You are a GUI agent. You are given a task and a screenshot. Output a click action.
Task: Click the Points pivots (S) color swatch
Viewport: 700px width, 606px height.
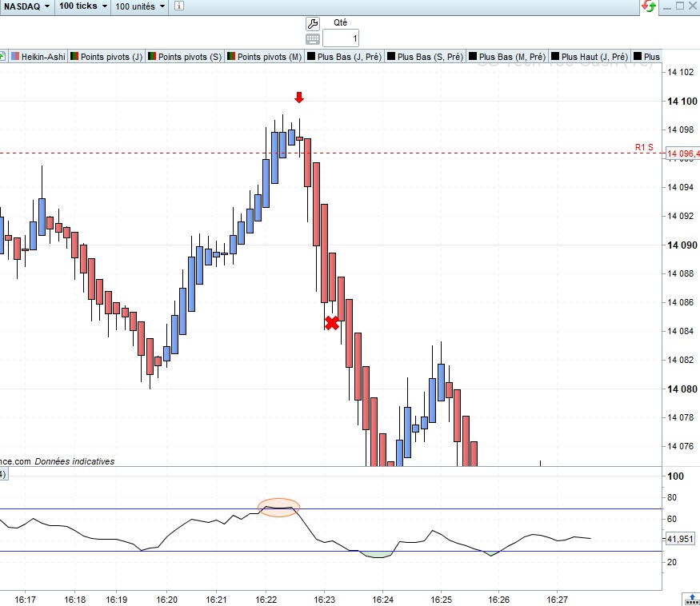tap(152, 56)
